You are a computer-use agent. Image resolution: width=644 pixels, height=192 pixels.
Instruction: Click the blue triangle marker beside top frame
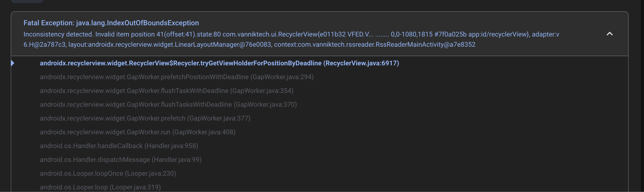[x=13, y=63]
